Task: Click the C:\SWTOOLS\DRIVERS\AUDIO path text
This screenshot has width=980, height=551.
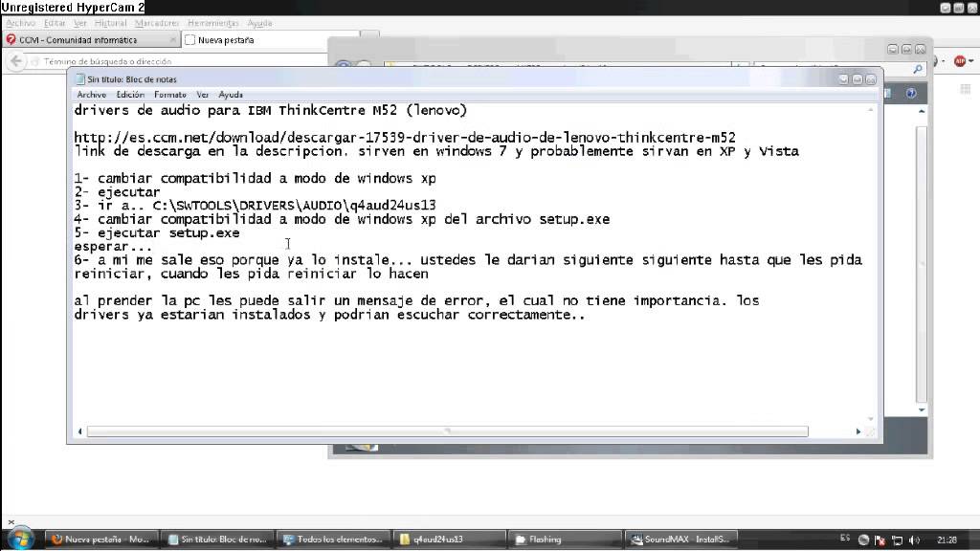Action: click(x=295, y=206)
